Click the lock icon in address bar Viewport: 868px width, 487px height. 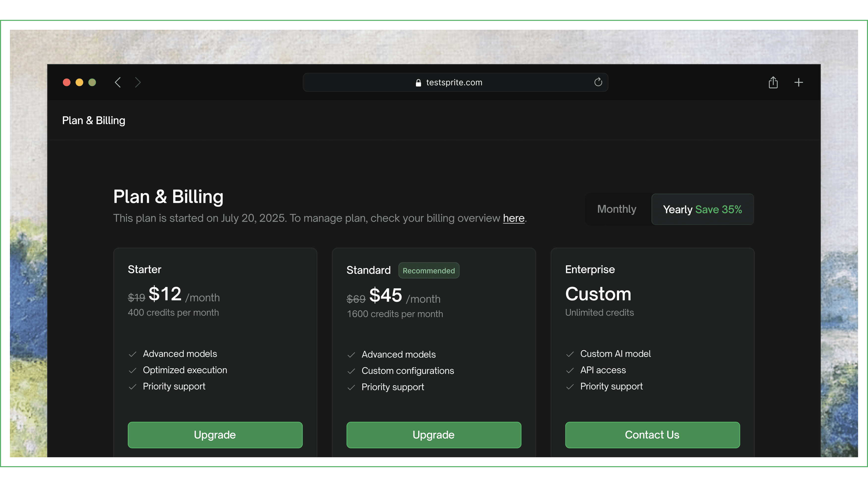tap(418, 83)
